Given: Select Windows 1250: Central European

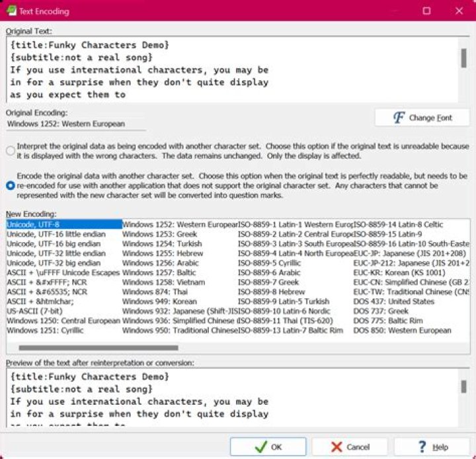Looking at the screenshot, I should click(x=64, y=321).
